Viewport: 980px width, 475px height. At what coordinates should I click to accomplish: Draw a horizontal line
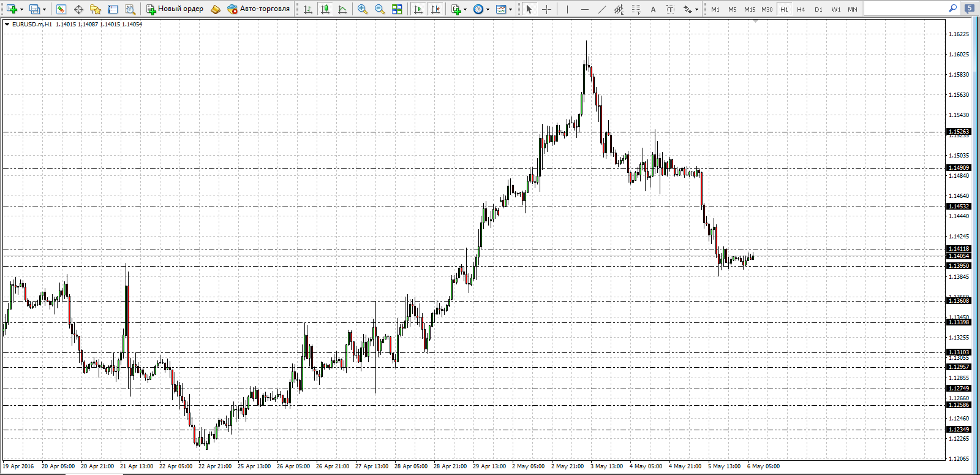(585, 9)
